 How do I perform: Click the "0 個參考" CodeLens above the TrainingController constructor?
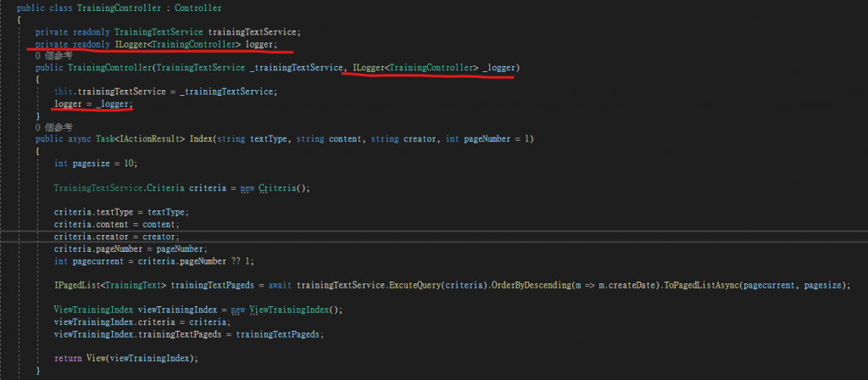[x=53, y=56]
